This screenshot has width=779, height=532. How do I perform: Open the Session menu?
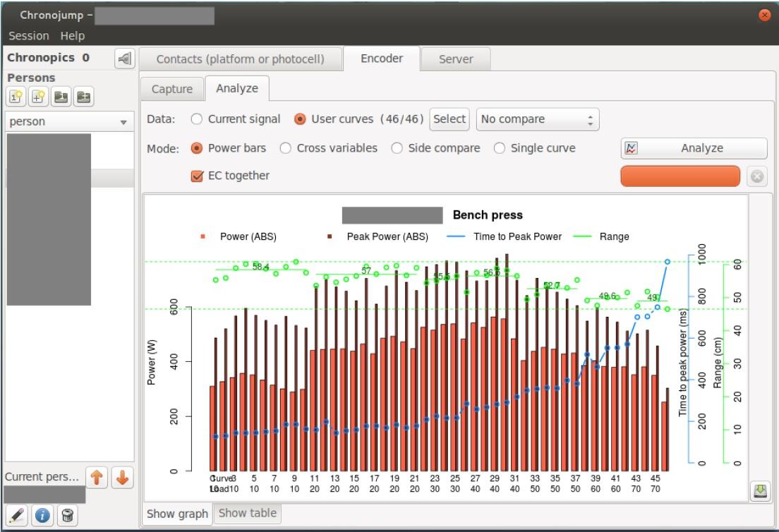29,36
